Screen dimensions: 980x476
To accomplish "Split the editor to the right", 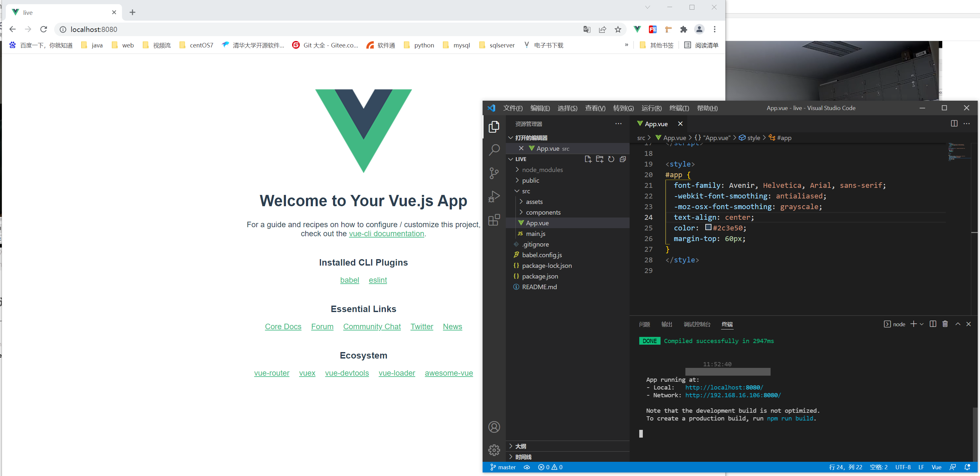I will tap(954, 123).
